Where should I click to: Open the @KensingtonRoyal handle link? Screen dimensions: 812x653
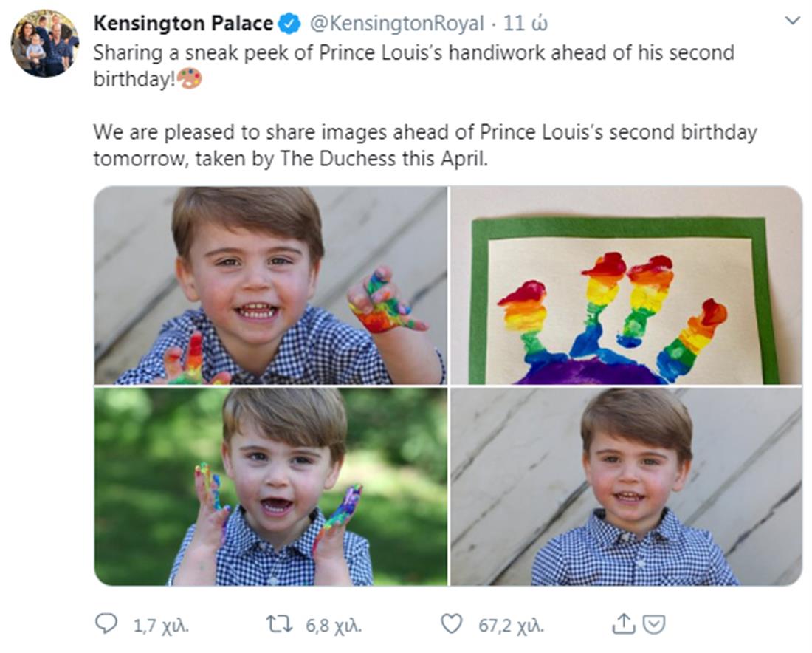pyautogui.click(x=396, y=24)
